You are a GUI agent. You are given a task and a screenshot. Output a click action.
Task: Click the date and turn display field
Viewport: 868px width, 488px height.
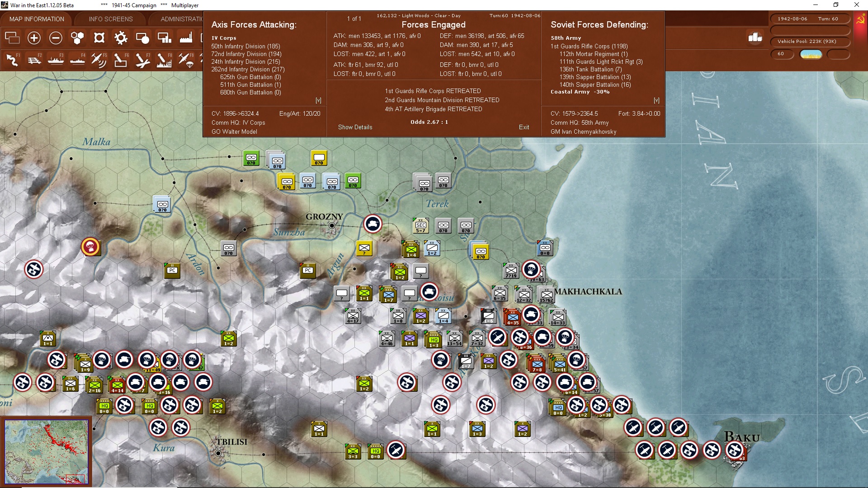click(x=810, y=19)
